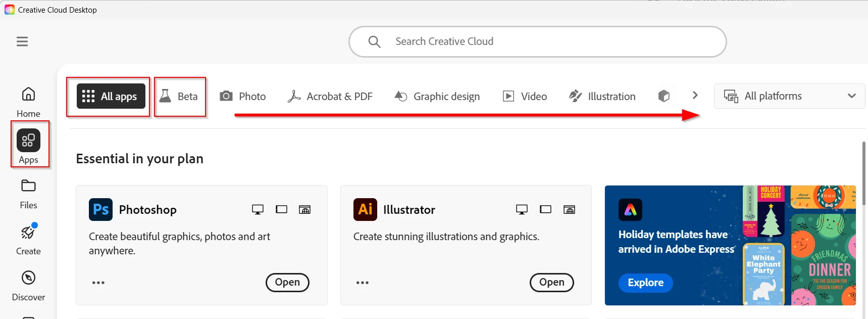The height and width of the screenshot is (319, 868).
Task: Click the Illustrator desktop platform icon
Action: [522, 209]
